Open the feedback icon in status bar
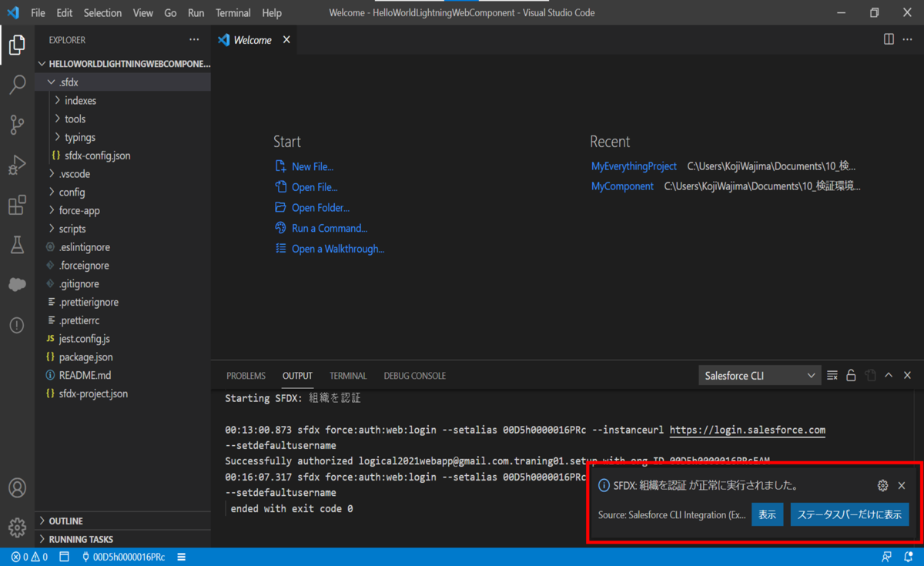 point(887,557)
